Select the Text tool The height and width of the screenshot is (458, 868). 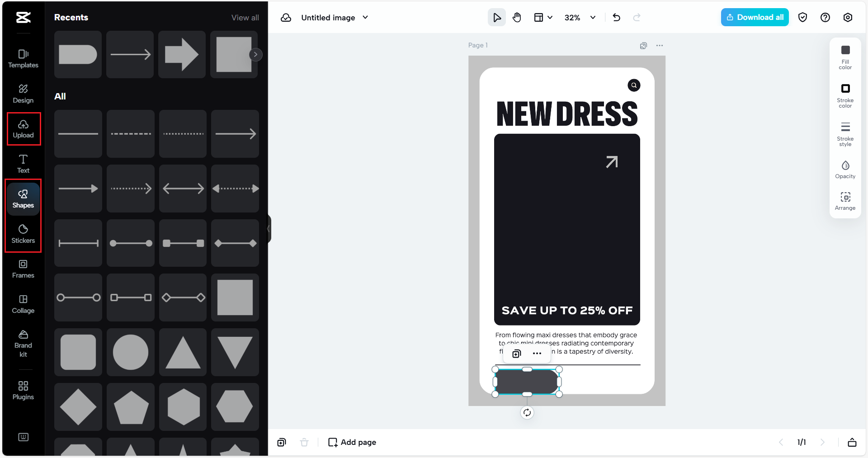23,164
